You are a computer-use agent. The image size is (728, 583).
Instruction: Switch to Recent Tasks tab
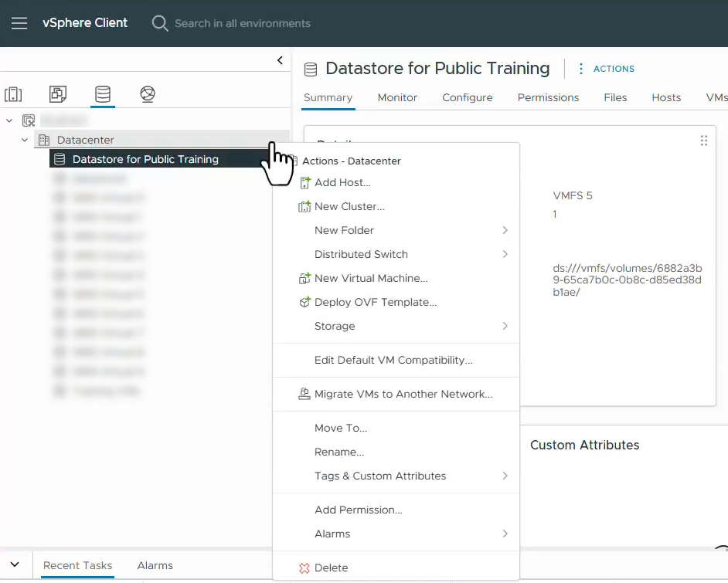coord(77,565)
